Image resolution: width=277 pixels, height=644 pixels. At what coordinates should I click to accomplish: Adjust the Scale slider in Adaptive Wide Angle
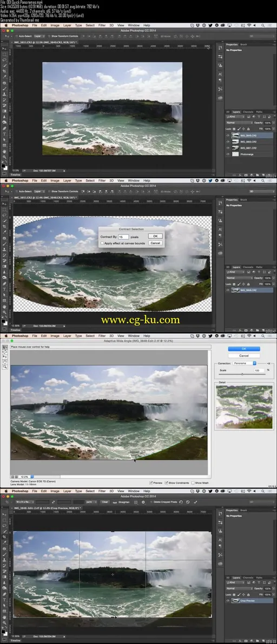point(242,374)
